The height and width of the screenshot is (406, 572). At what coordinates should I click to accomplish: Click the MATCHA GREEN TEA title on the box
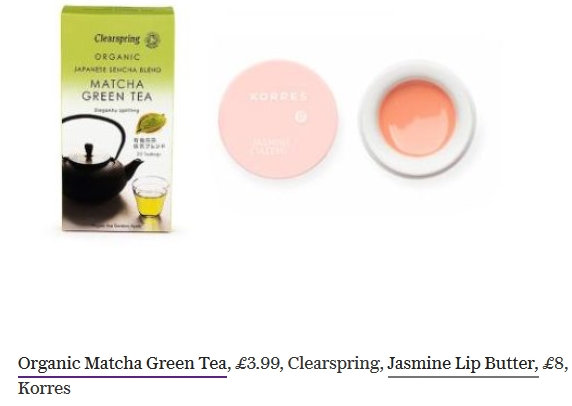pyautogui.click(x=117, y=90)
